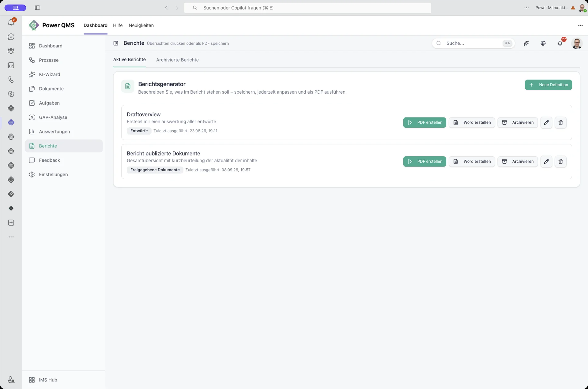Edit Bericht publizierte Dokumente with pencil icon
588x389 pixels.
546,161
